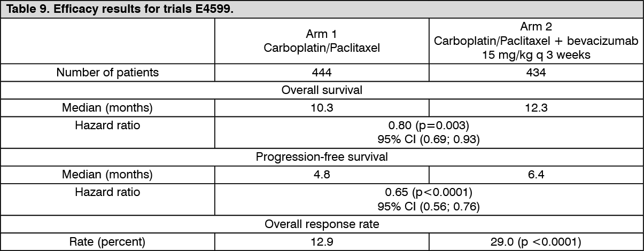
Task: Click the Table 9 efficacy results title
Action: click(120, 10)
